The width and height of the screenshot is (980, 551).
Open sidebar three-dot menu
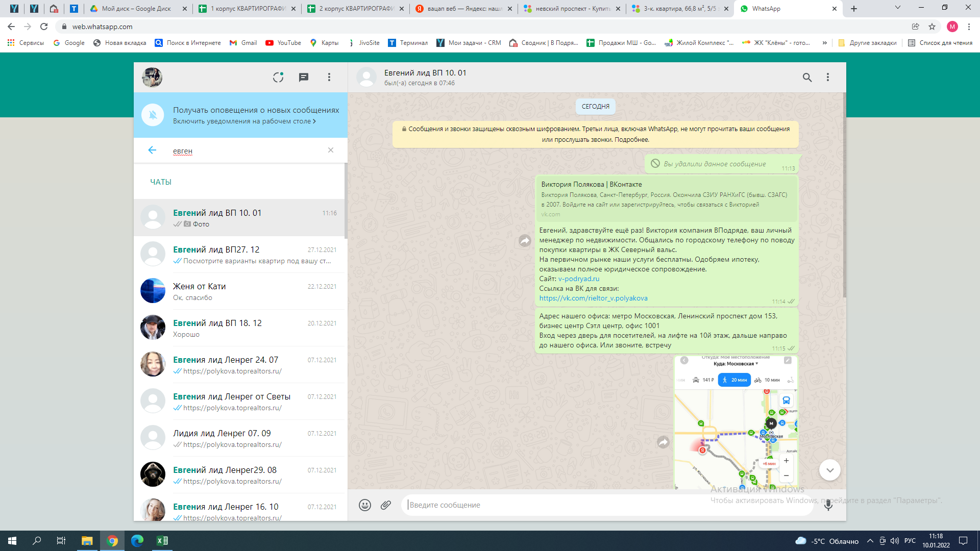[x=329, y=77]
